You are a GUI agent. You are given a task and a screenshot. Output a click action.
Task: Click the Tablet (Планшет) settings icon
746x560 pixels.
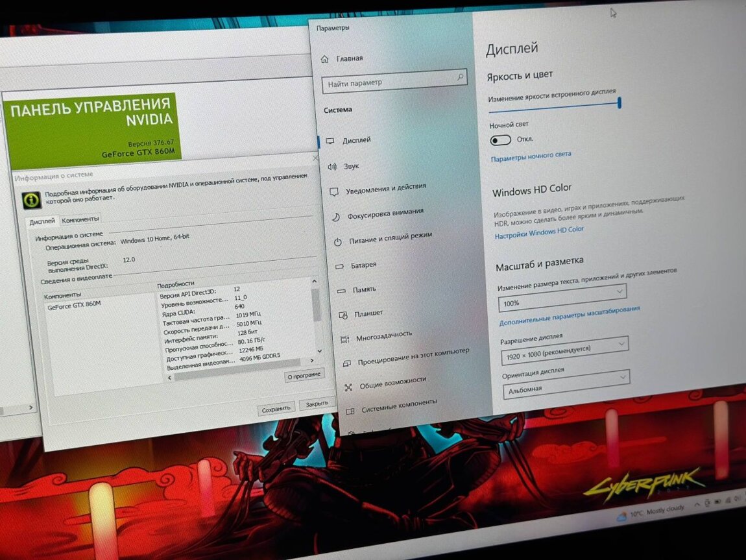coord(343,315)
